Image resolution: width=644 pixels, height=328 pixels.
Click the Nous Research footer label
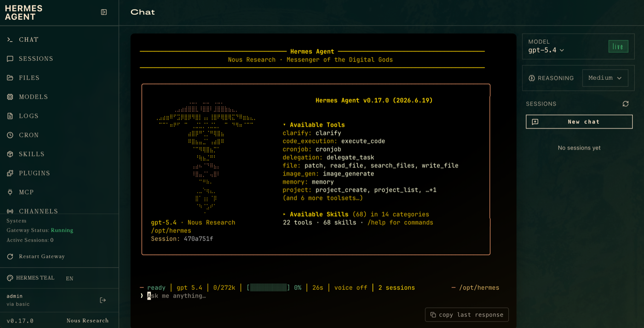pyautogui.click(x=87, y=321)
